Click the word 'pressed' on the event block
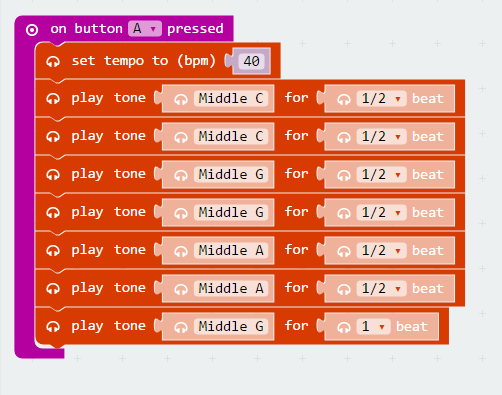The image size is (502, 395). click(195, 29)
